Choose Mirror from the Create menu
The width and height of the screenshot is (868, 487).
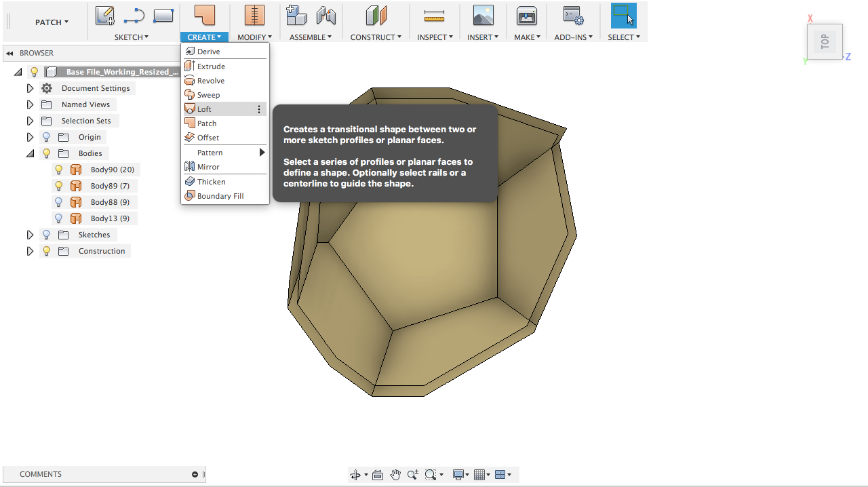(x=225, y=167)
